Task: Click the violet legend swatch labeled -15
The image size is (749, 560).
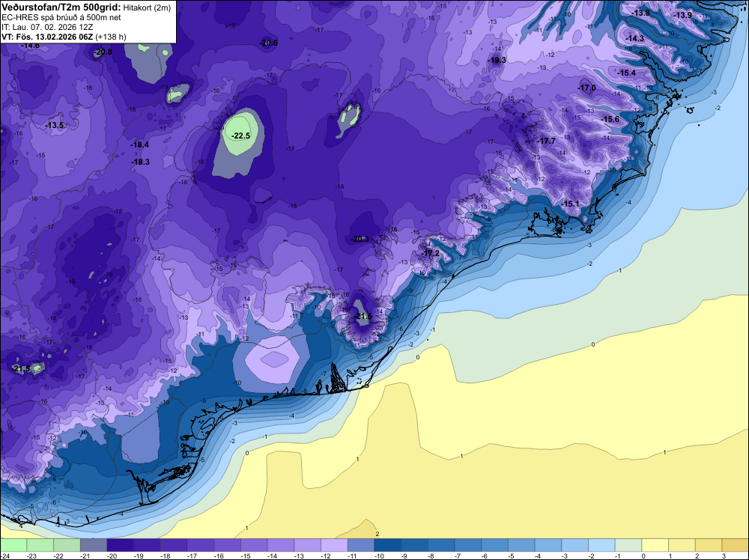Action: (254, 545)
